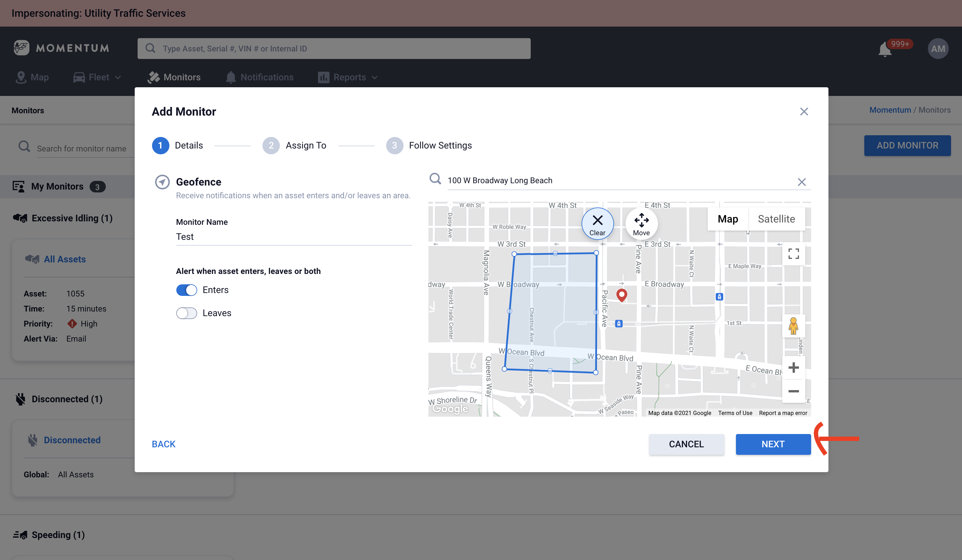962x560 pixels.
Task: Disable the Enters alert toggle
Action: pos(186,290)
